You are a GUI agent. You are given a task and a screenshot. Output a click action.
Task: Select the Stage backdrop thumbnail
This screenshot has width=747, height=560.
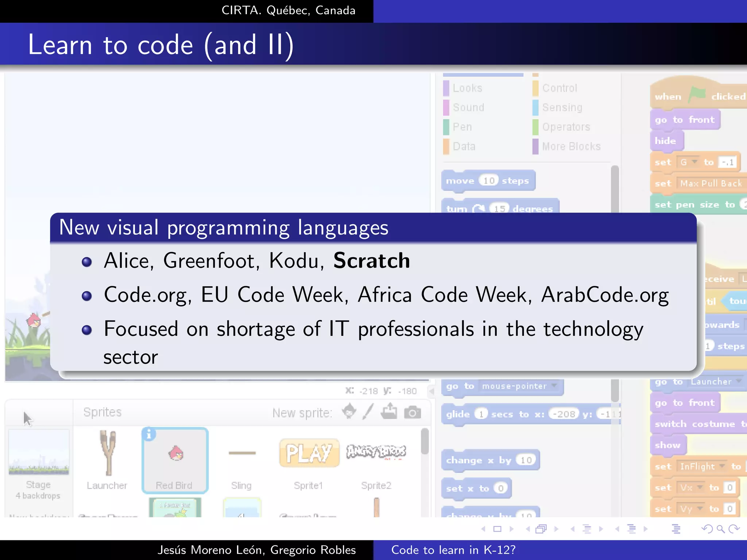pos(39,452)
